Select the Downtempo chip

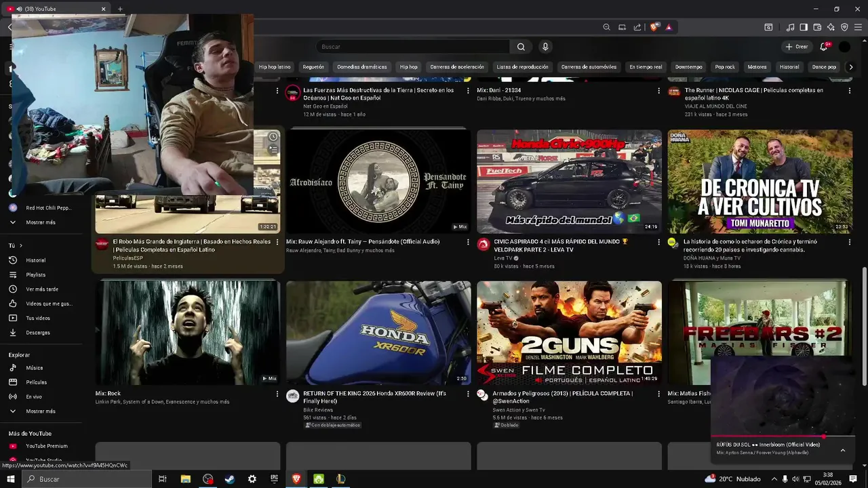[x=689, y=67]
